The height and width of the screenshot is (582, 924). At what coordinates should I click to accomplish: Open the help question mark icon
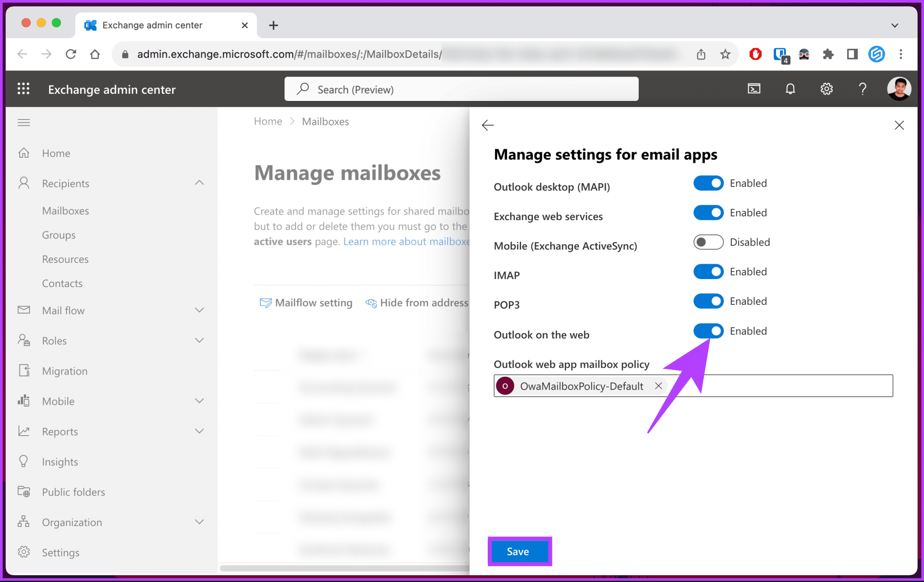click(862, 89)
